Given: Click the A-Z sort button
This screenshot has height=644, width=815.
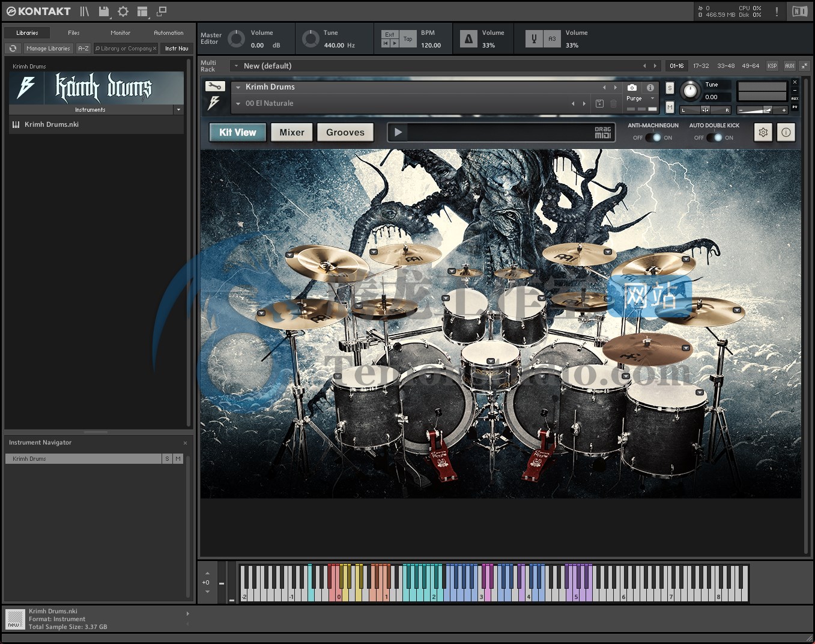Looking at the screenshot, I should (x=83, y=49).
